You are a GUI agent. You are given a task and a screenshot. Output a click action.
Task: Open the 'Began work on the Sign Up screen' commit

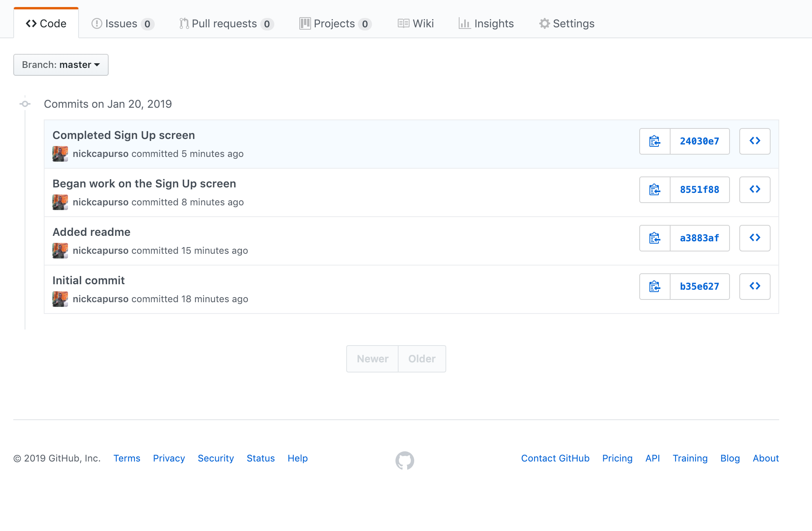point(144,184)
